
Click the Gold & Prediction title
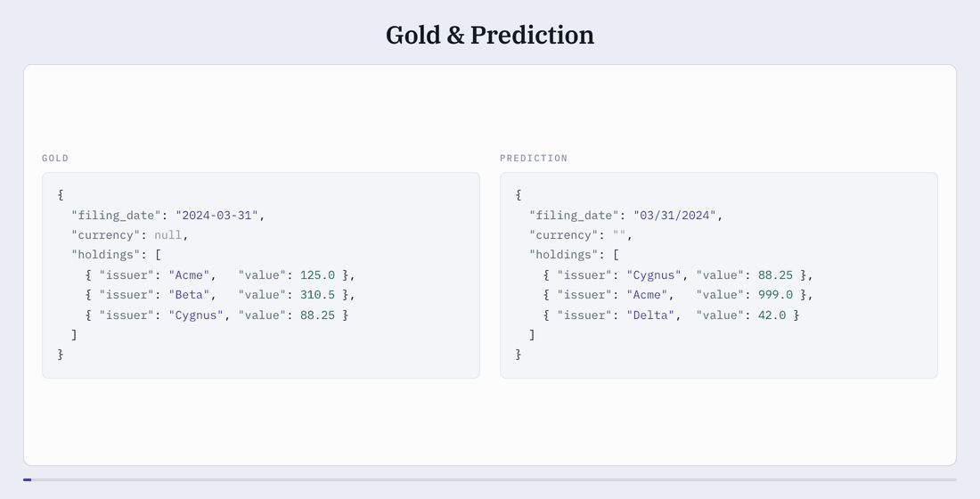coord(489,35)
